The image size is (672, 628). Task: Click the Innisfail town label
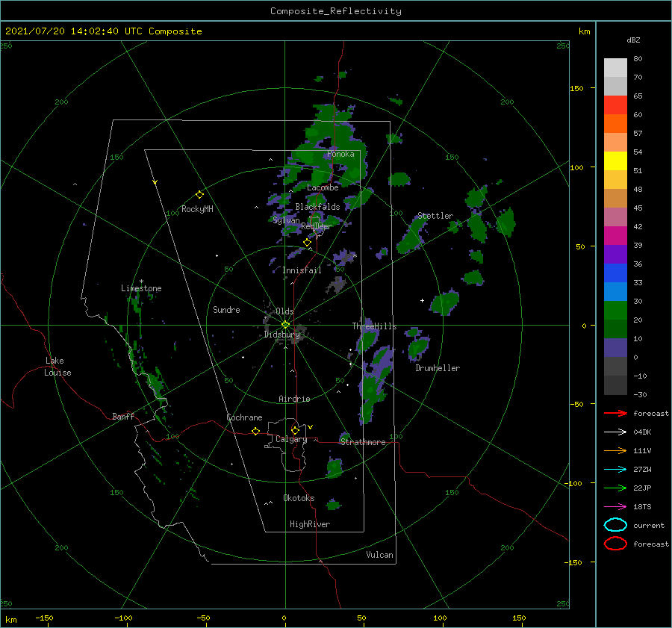pyautogui.click(x=302, y=270)
